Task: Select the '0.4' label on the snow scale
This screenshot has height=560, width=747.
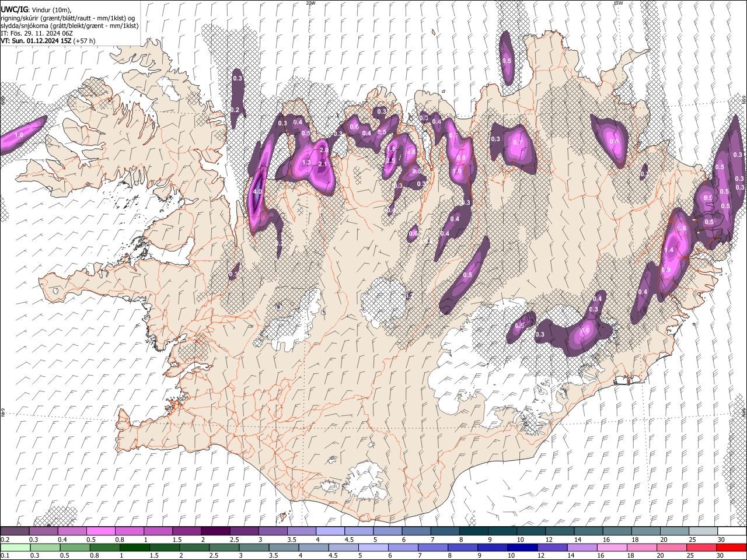Action: coord(62,540)
